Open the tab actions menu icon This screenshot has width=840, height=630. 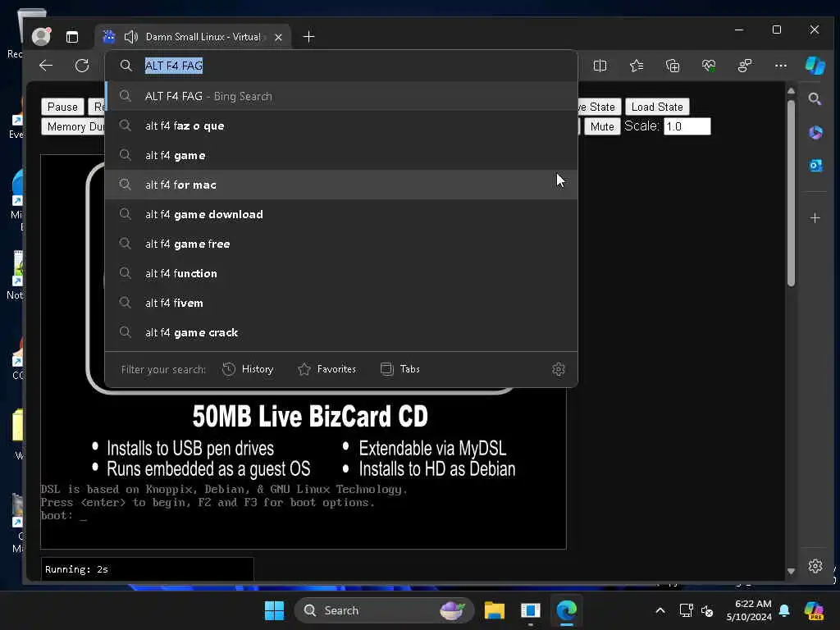coord(72,37)
